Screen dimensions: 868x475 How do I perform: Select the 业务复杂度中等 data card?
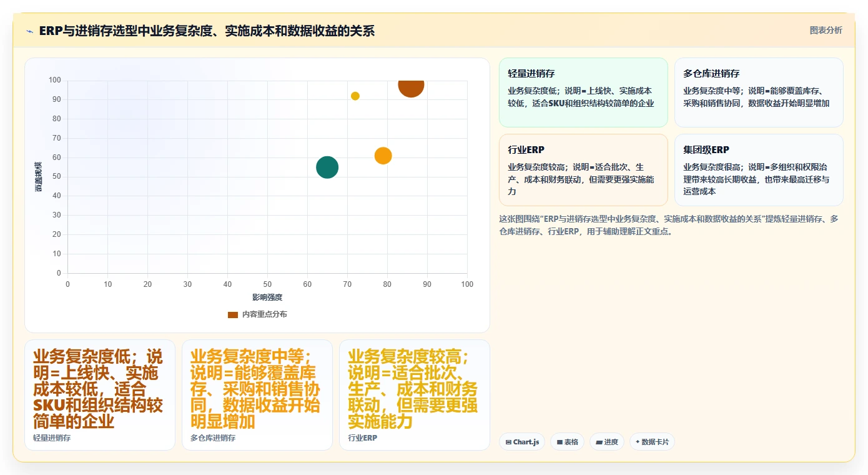(257, 395)
